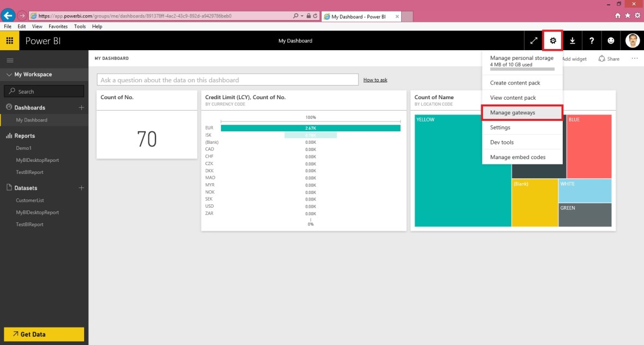Click the settings gear icon

(x=553, y=40)
